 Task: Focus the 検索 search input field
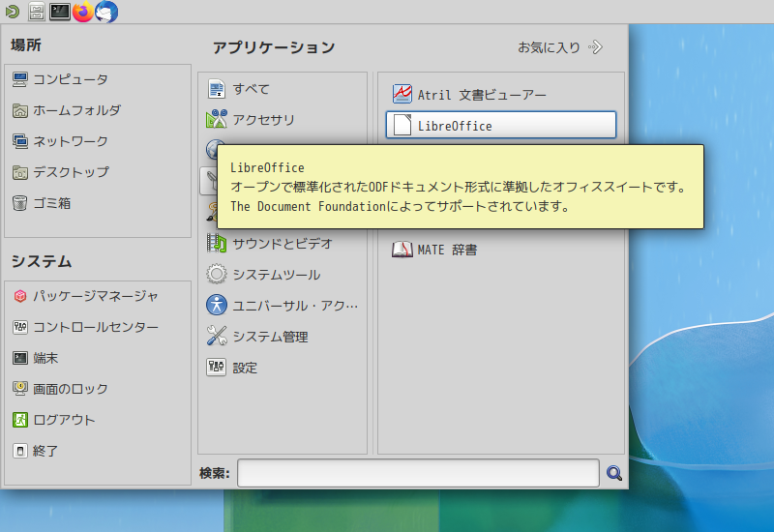pos(418,473)
